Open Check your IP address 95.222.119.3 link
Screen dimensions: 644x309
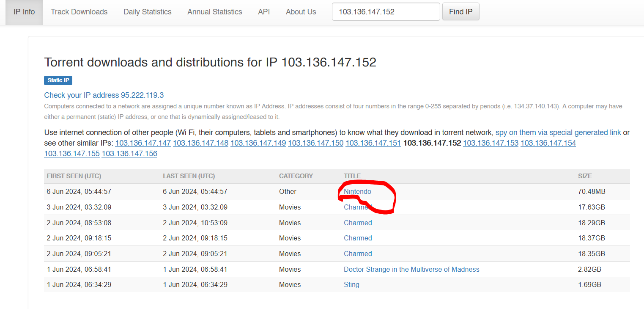coord(104,95)
